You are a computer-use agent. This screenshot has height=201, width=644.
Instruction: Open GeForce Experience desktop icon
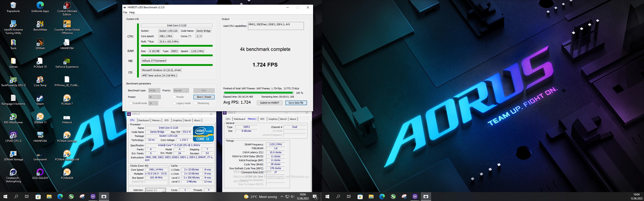coord(67,63)
